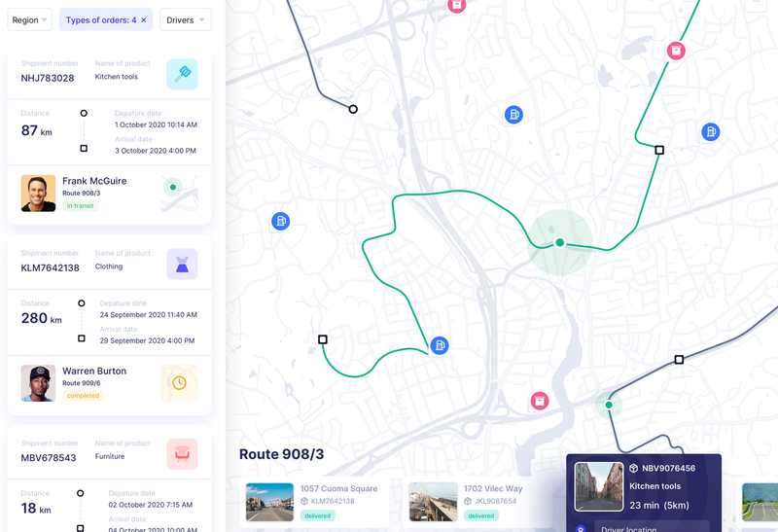Open Frank McGuire's live location map icon

(179, 193)
